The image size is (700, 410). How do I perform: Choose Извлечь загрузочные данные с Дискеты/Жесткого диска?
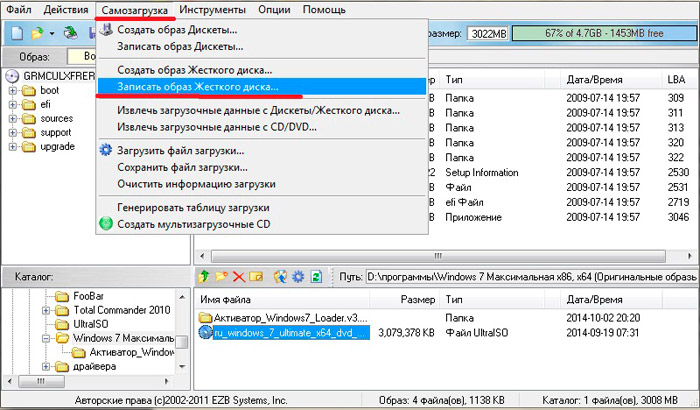tap(262, 110)
